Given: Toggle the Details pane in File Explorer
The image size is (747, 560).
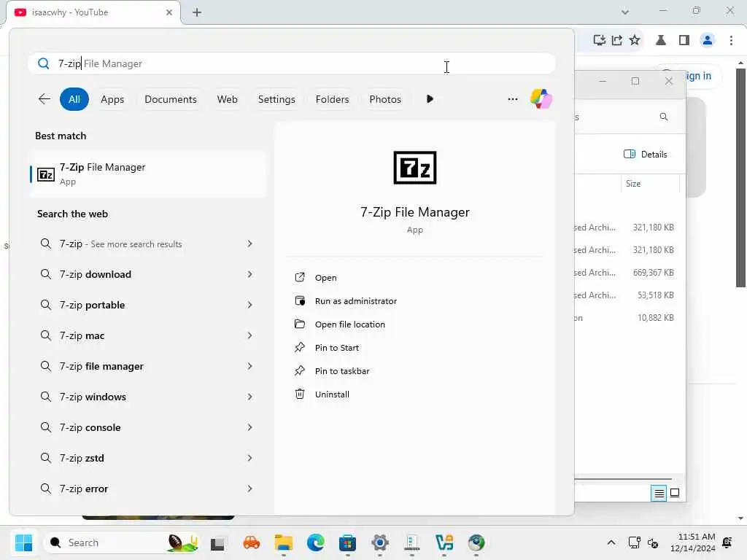Looking at the screenshot, I should [x=646, y=155].
